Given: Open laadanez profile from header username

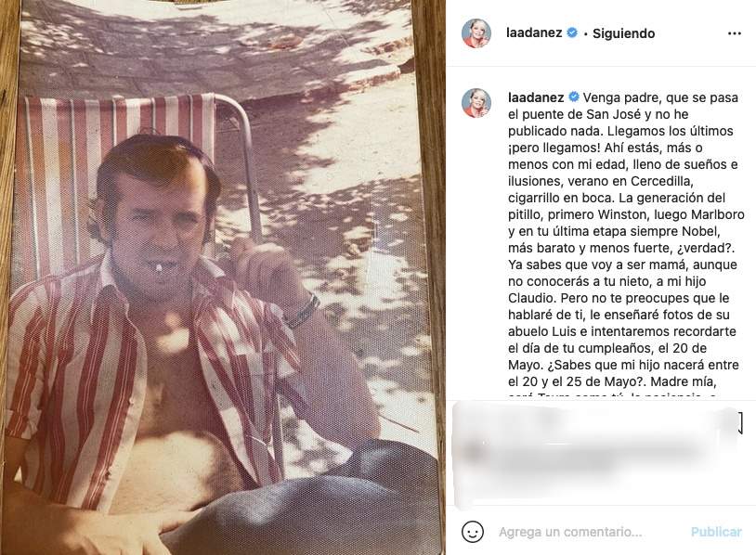Looking at the screenshot, I should tap(534, 32).
